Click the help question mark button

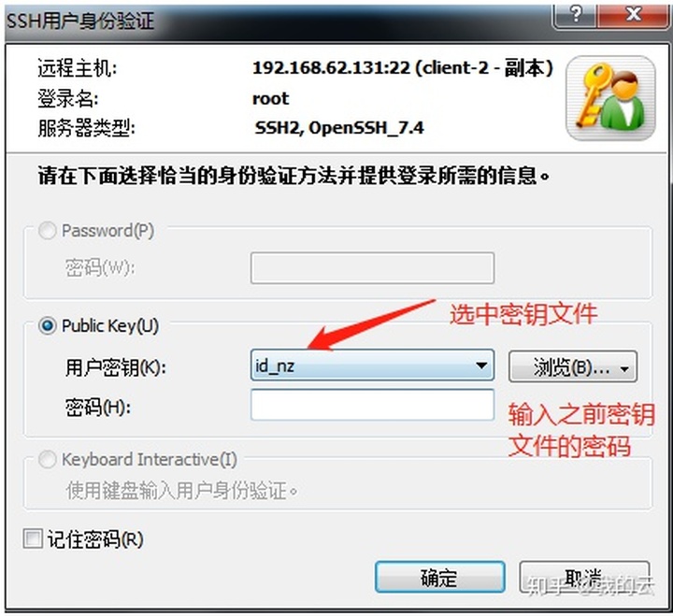pyautogui.click(x=576, y=15)
